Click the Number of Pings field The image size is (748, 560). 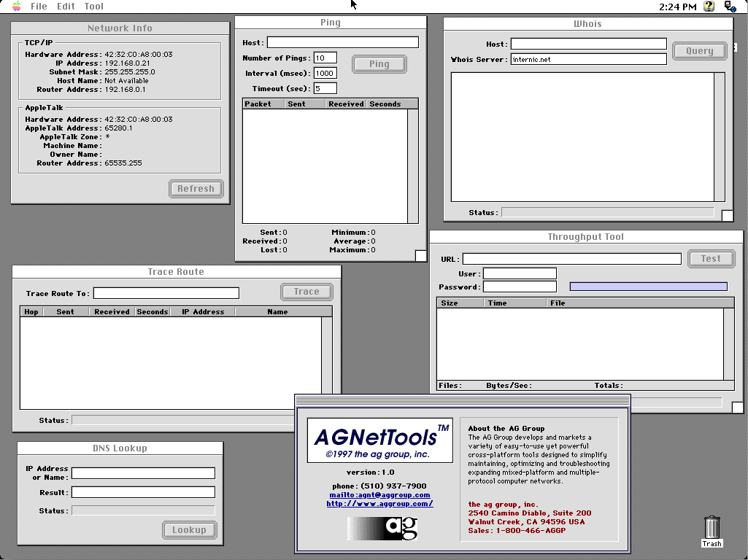[325, 58]
